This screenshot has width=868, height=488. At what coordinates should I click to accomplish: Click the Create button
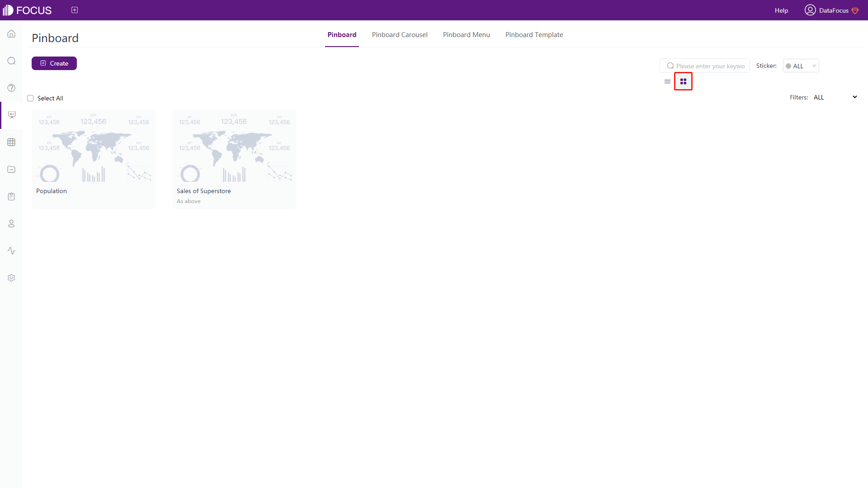(x=54, y=63)
